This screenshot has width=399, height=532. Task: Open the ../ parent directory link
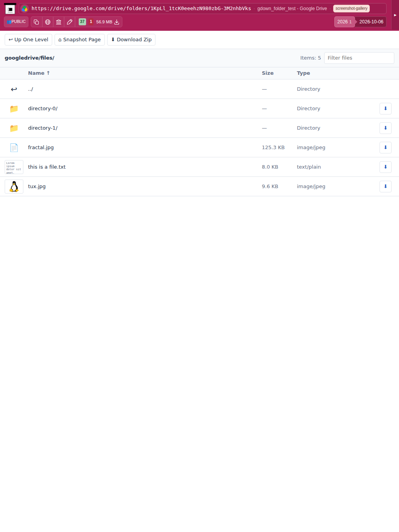tap(30, 89)
